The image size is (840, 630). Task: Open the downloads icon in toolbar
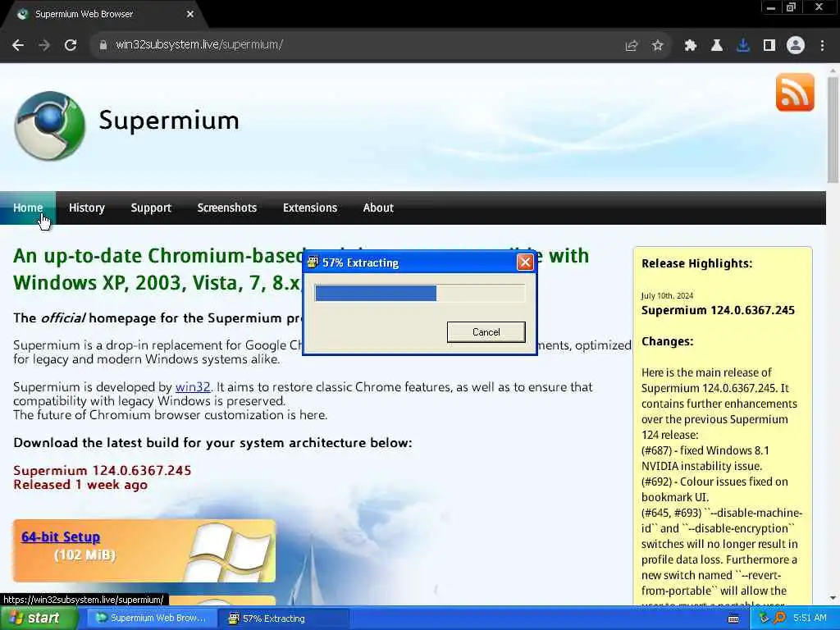pyautogui.click(x=743, y=46)
